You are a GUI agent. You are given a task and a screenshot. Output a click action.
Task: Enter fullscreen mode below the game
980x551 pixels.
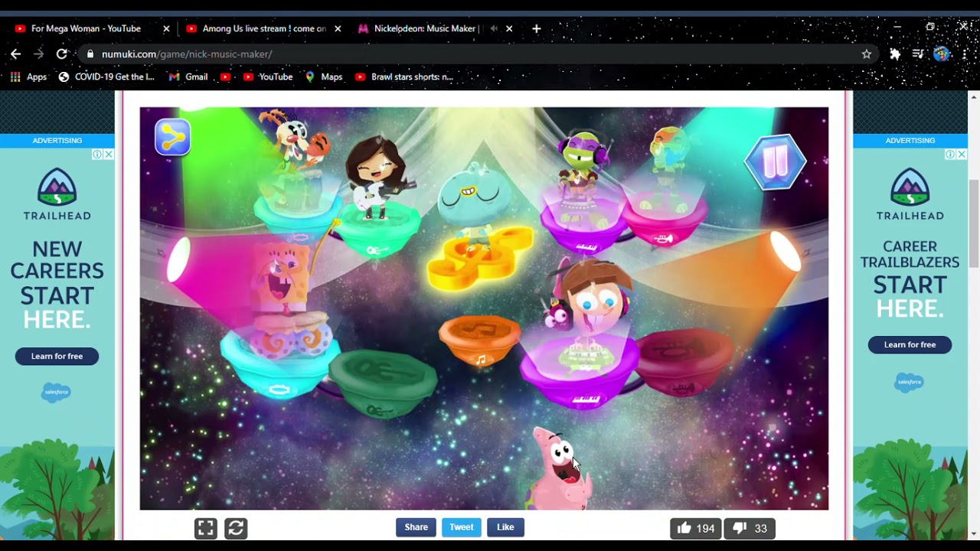click(x=205, y=528)
